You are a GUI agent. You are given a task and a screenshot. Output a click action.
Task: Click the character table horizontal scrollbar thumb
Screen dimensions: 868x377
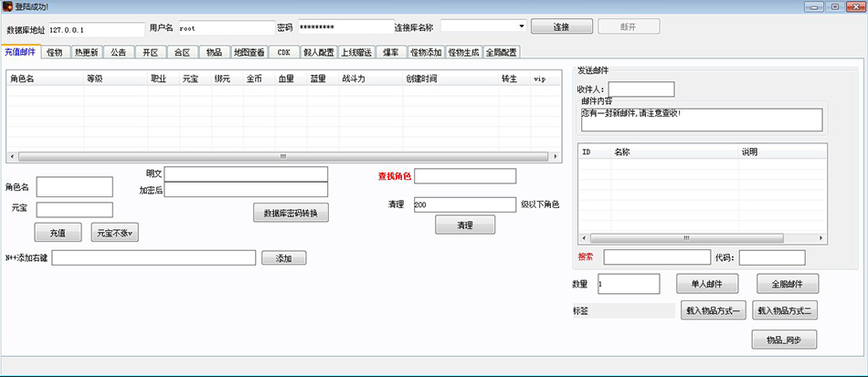tap(283, 157)
